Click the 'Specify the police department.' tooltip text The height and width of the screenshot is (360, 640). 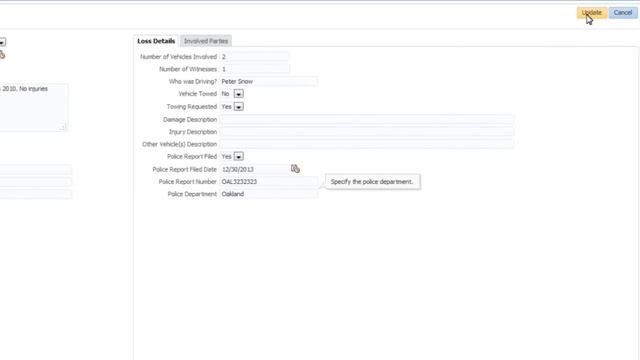372,182
